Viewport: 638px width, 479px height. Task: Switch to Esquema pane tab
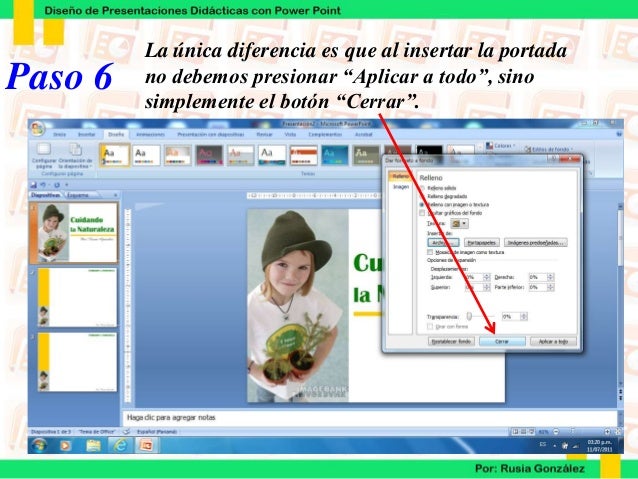pos(78,195)
